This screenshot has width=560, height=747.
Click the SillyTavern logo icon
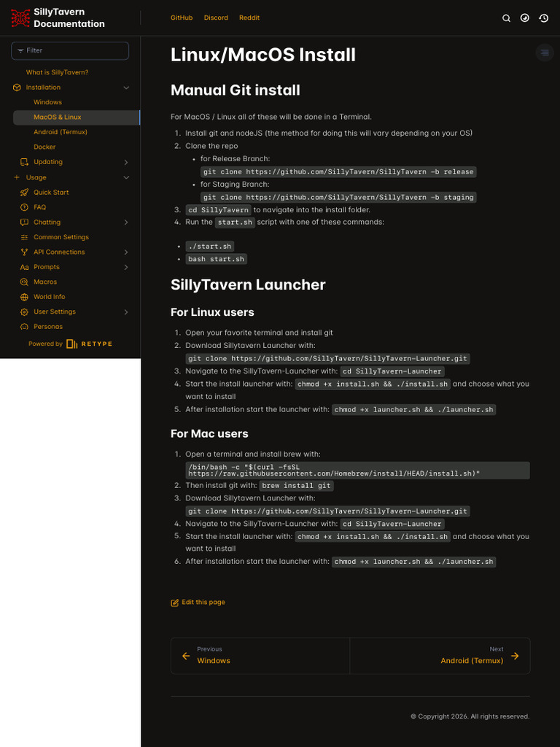tap(20, 18)
